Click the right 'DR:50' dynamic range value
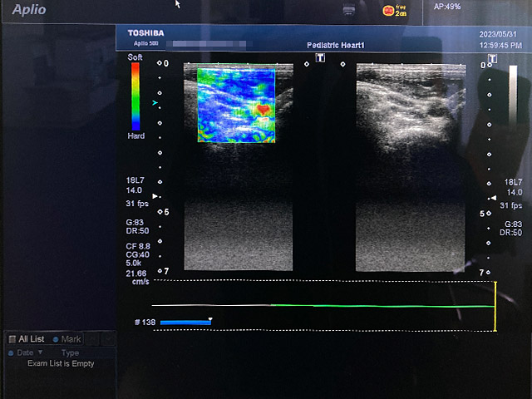The width and height of the screenshot is (532, 399). pos(511,233)
